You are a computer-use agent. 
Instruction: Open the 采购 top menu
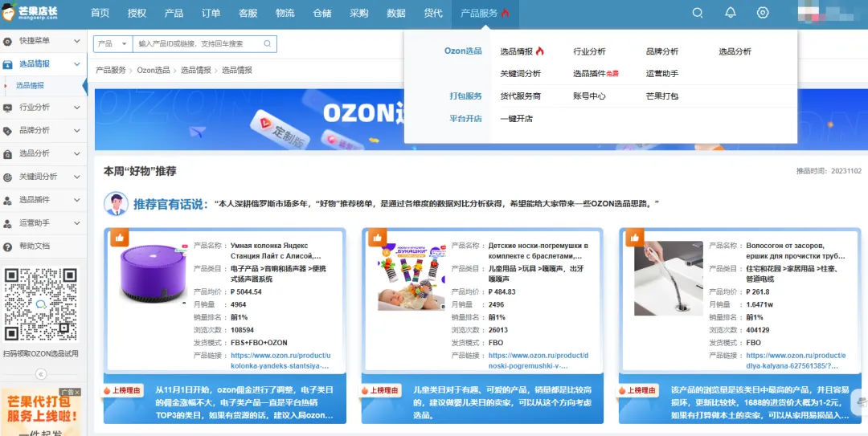[359, 14]
